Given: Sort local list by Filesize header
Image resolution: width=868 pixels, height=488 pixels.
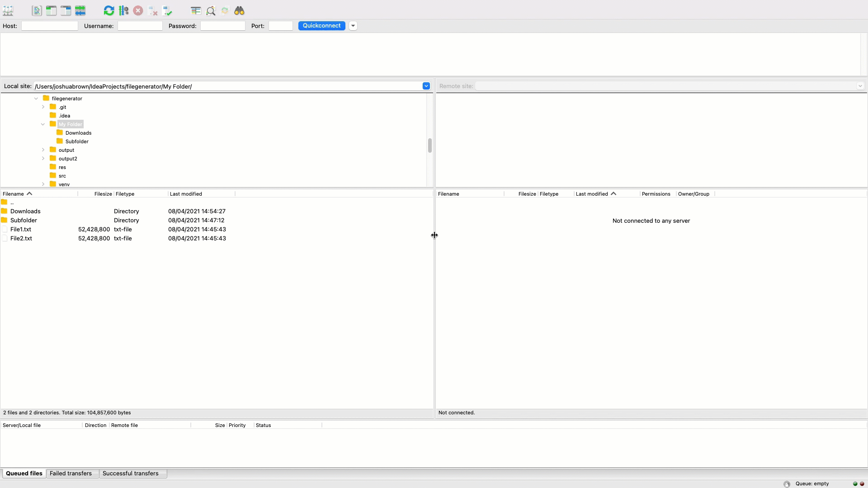Looking at the screenshot, I should pos(95,194).
